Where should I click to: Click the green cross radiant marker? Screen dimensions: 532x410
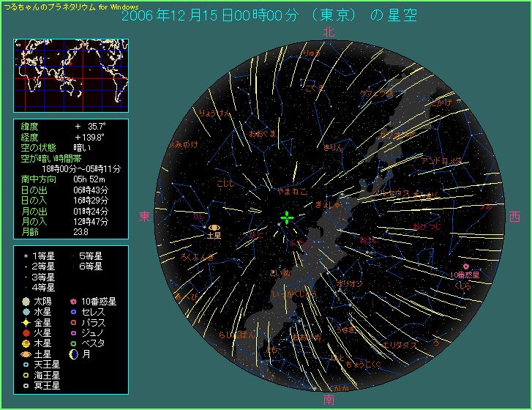coord(288,217)
